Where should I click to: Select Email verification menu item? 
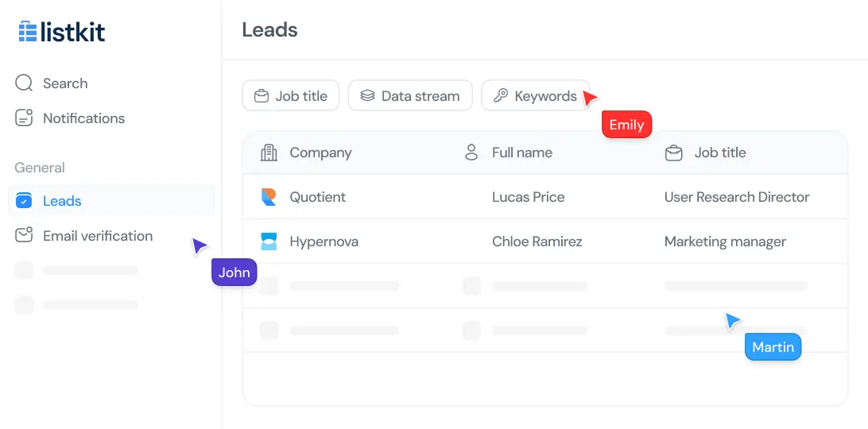98,236
